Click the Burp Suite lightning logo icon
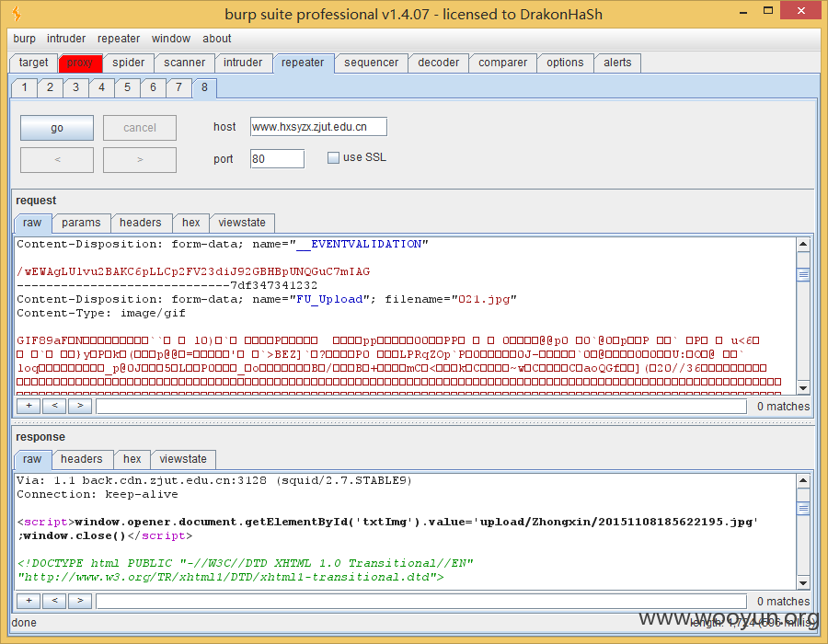Viewport: 828px width, 644px height. (x=17, y=14)
